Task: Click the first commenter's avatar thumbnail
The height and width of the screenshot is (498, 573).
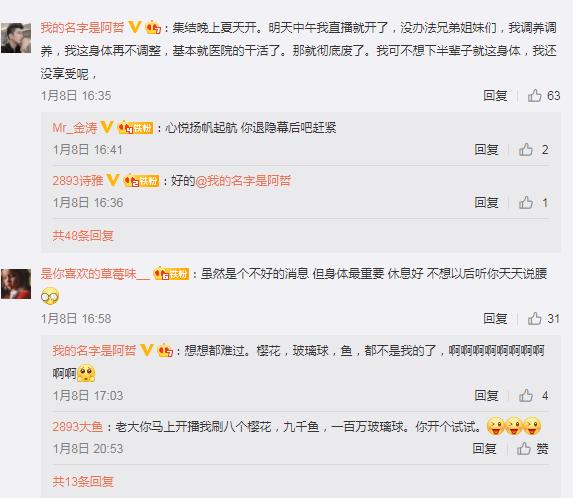Action: coord(16,38)
